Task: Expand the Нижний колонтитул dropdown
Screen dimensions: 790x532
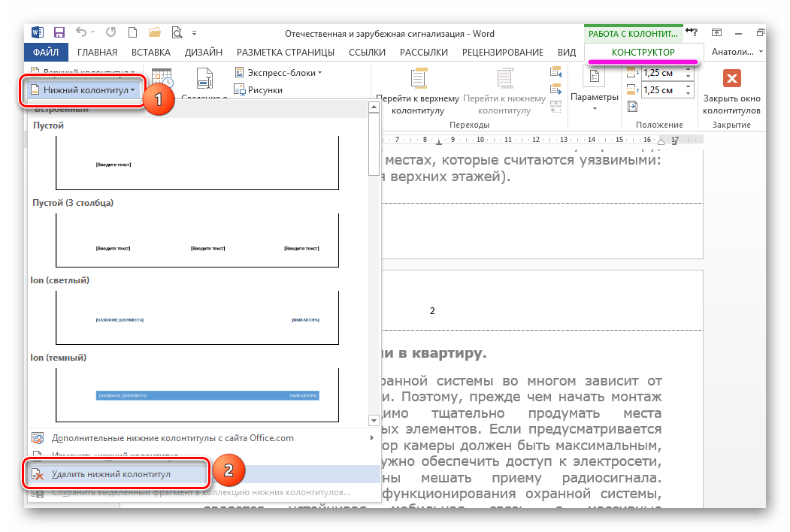Action: point(83,90)
